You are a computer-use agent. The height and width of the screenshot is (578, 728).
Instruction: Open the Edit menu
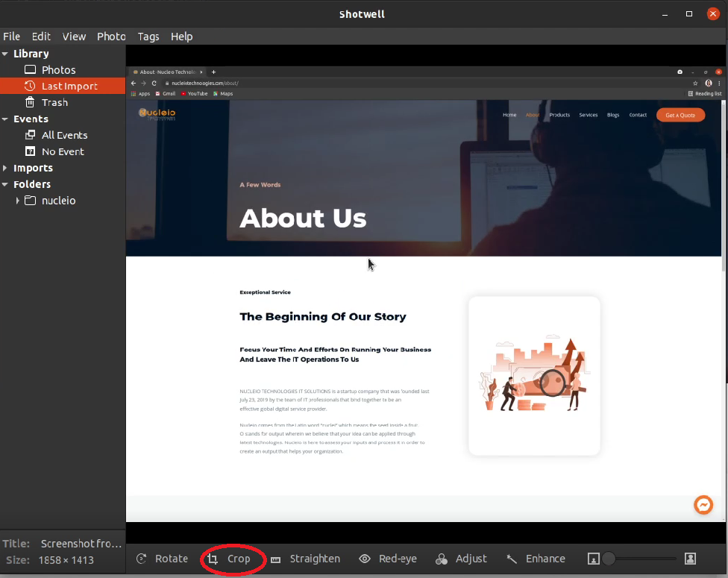click(x=41, y=37)
